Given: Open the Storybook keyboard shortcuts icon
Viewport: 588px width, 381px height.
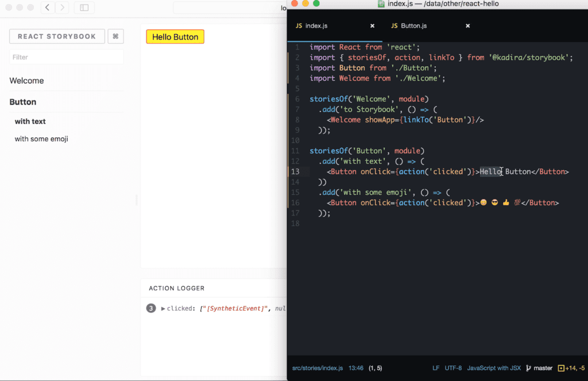Looking at the screenshot, I should tap(115, 36).
